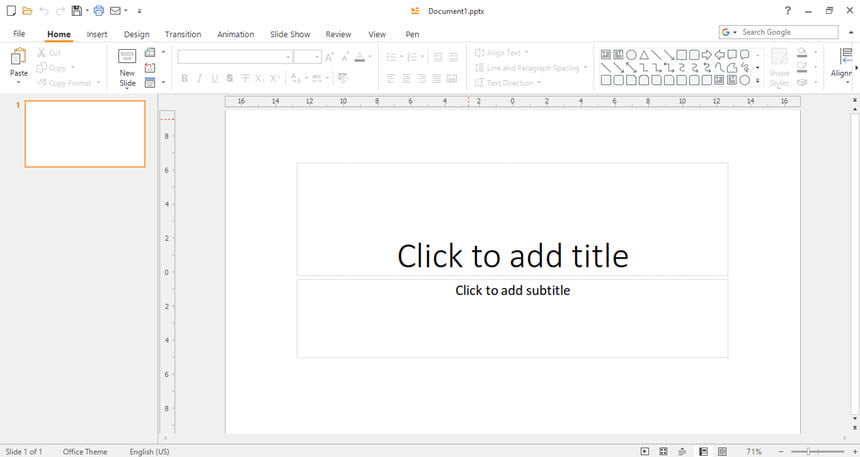Select the right arrow shape
Screen dimensions: 860x457
tap(706, 54)
